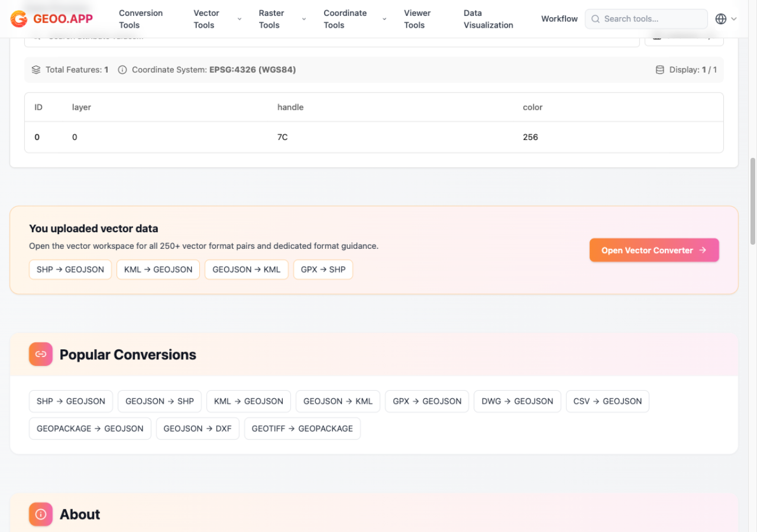Screen dimensions: 757x532
Task: Click the About section info icon
Action: pos(41,514)
